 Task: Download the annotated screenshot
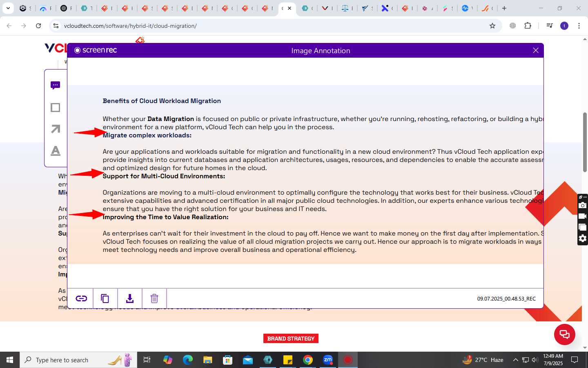pos(130,298)
